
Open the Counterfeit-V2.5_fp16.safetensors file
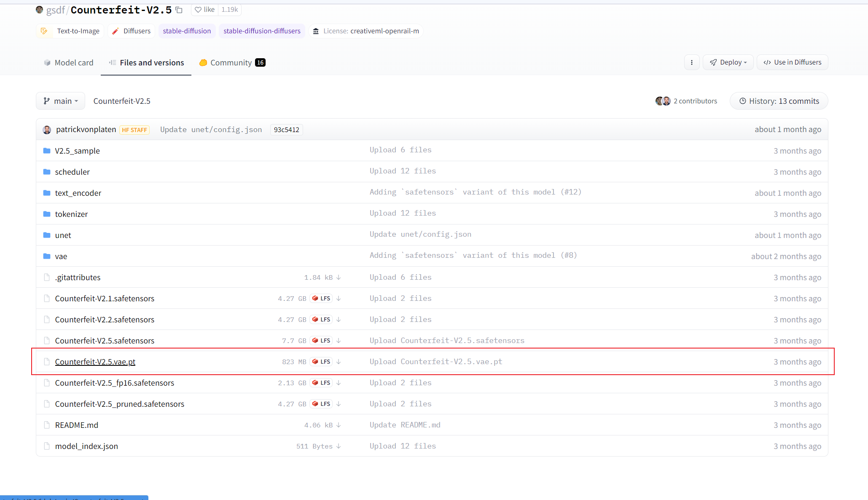point(114,383)
